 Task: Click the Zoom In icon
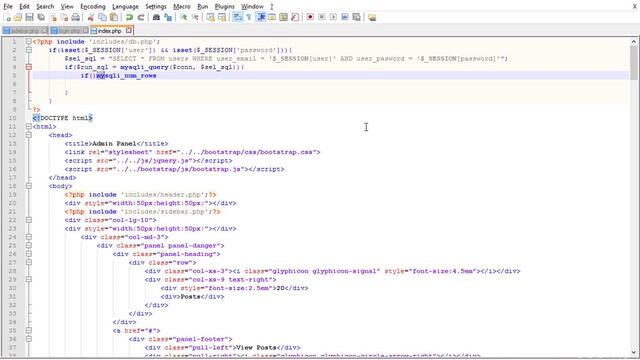[183, 17]
